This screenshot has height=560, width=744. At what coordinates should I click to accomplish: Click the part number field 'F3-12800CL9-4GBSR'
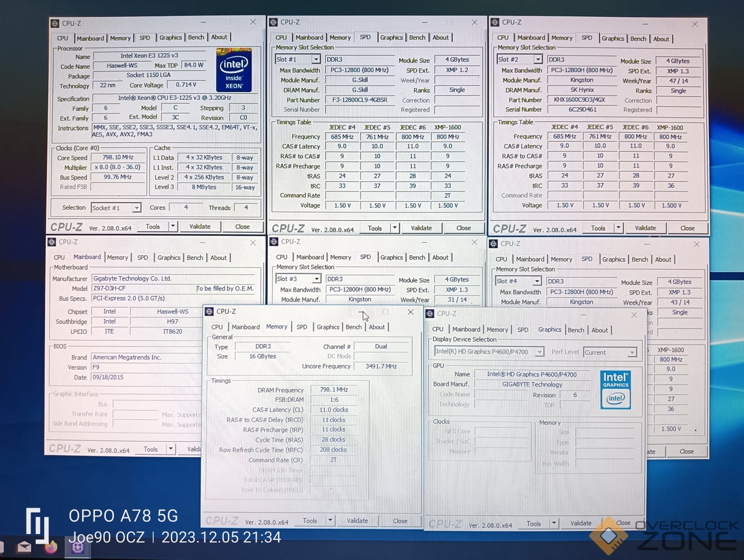[x=359, y=100]
